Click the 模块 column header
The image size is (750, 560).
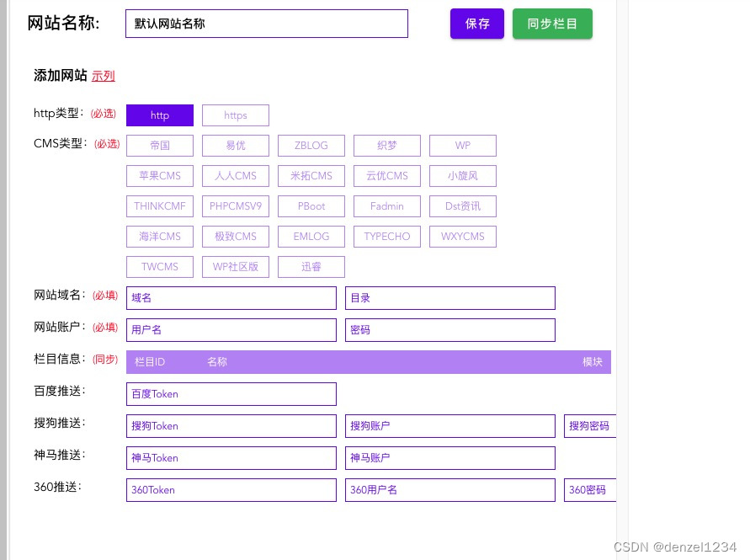593,362
